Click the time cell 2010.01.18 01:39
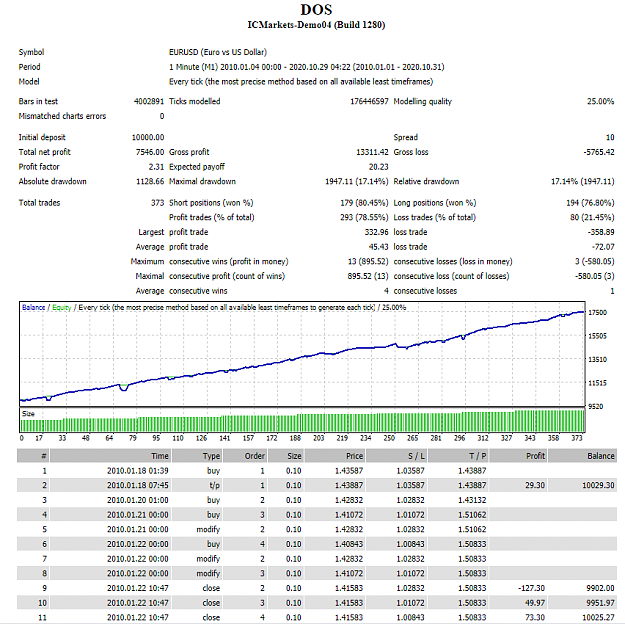This screenshot has width=625, height=624. (138, 471)
